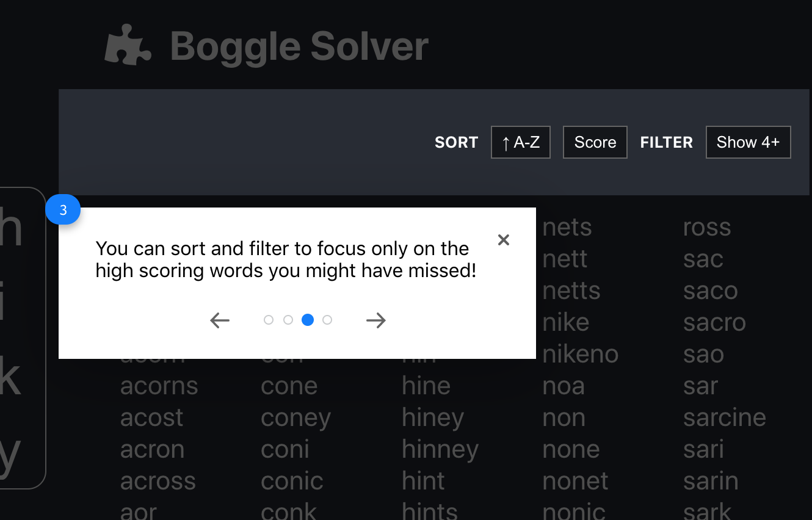
Task: Select the first pagination dot
Action: 269,319
